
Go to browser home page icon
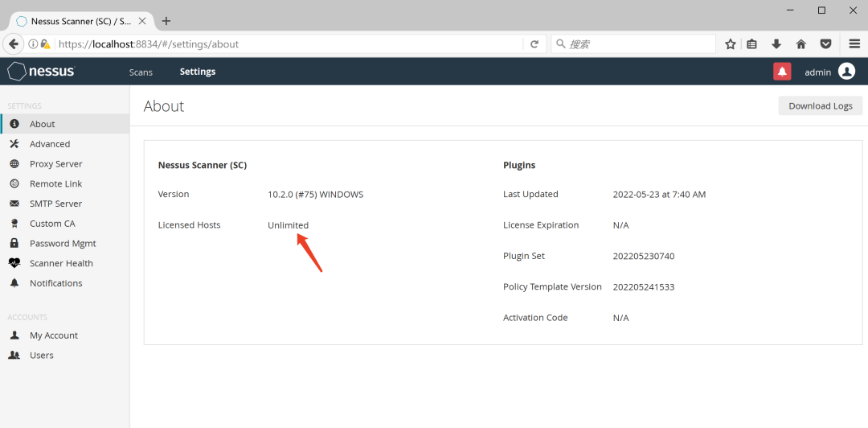801,43
